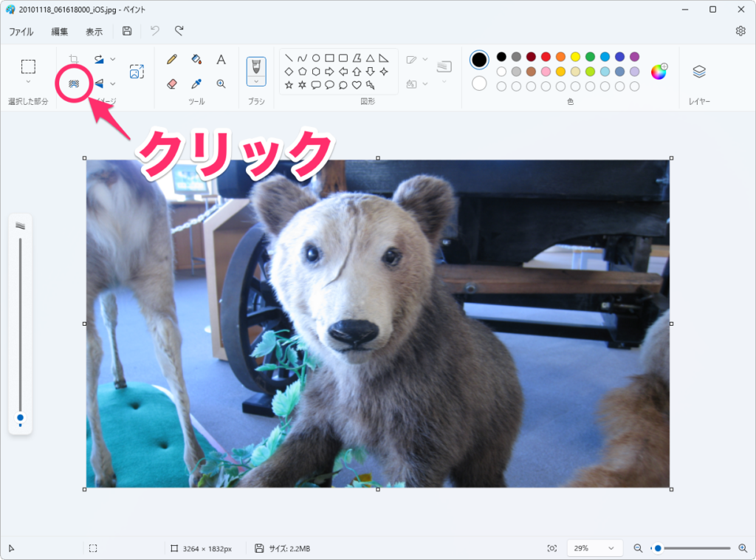Select the Pencil tool

coord(172,59)
